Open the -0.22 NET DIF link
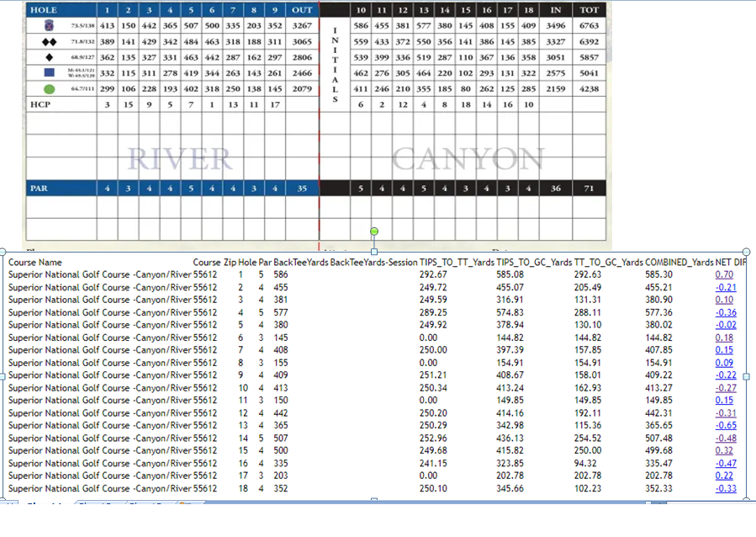Image resolution: width=756 pixels, height=537 pixels. click(x=726, y=375)
